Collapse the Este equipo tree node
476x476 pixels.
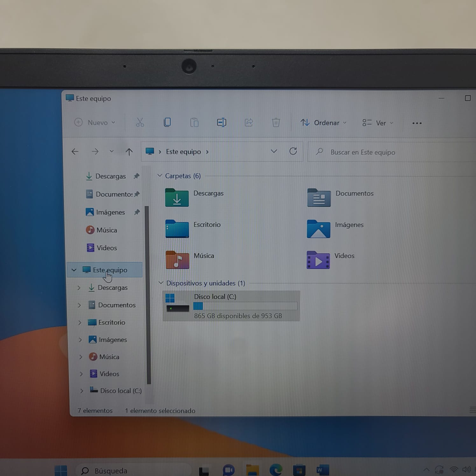point(74,270)
